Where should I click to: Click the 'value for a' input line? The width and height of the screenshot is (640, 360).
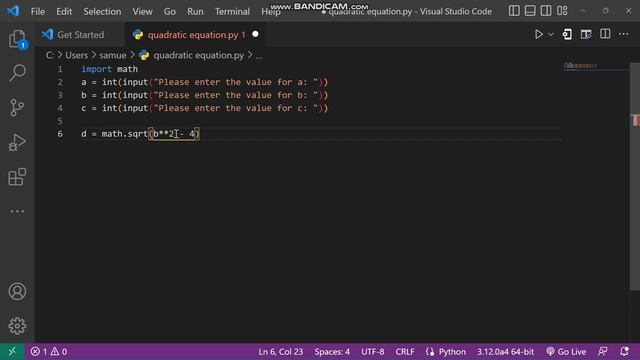point(204,82)
